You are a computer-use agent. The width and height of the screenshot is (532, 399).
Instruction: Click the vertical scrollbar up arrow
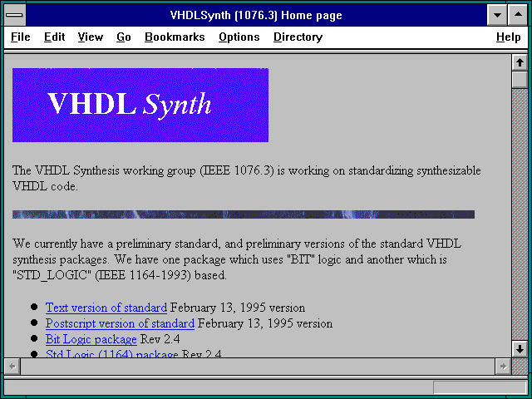(x=520, y=62)
